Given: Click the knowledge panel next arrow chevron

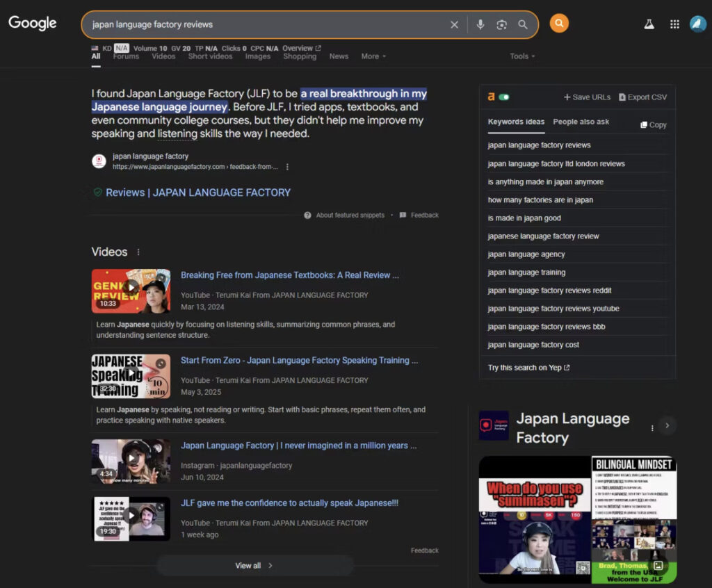Looking at the screenshot, I should [x=667, y=426].
